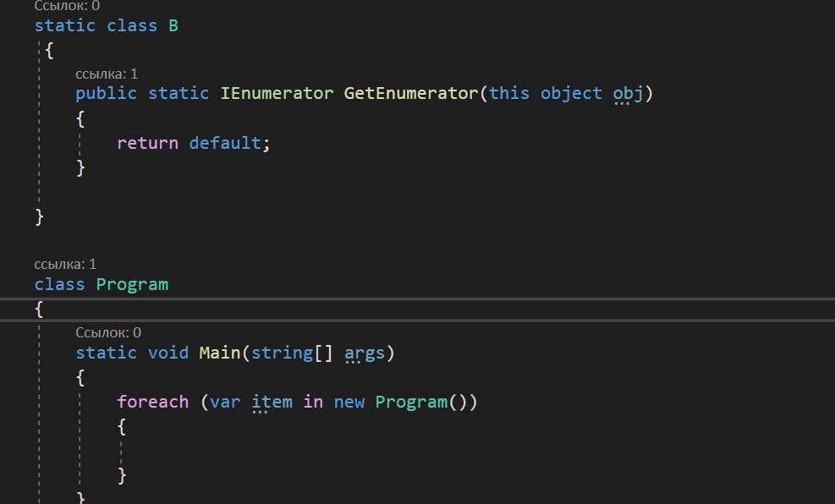Click the object type keyword in GetEnumerator parameters
This screenshot has height=504, width=835.
pyautogui.click(x=571, y=93)
